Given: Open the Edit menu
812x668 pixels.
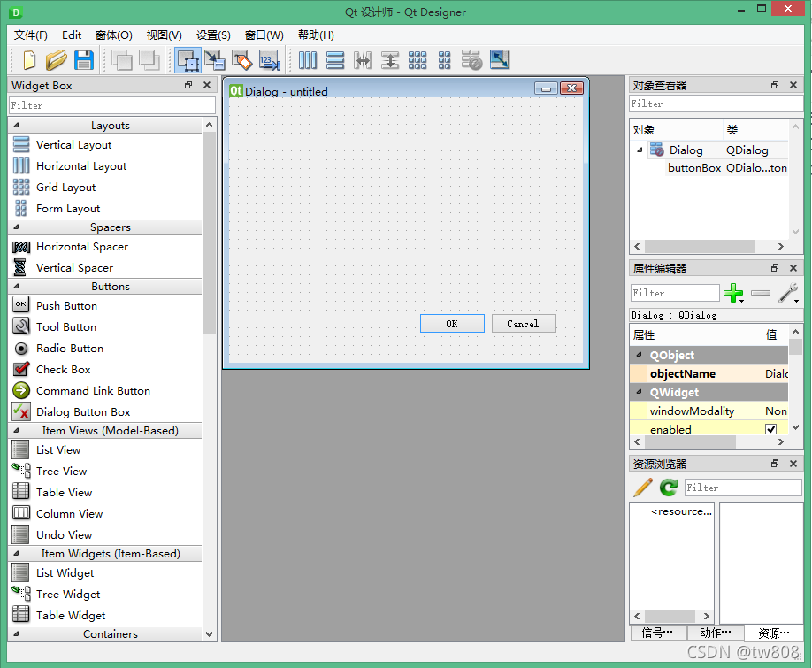Looking at the screenshot, I should pyautogui.click(x=72, y=35).
